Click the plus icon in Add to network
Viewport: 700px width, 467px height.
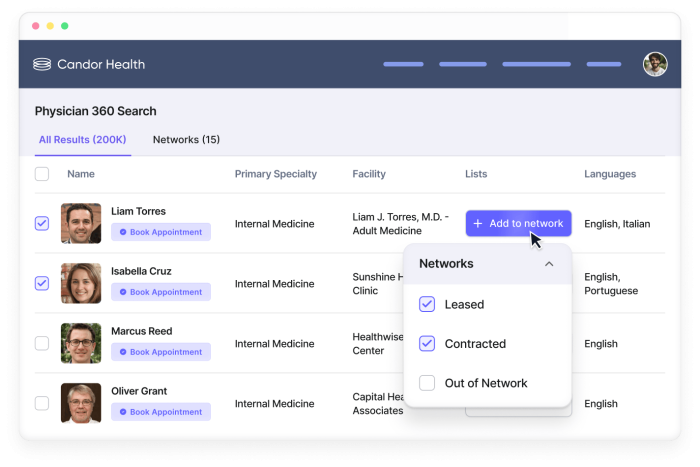(478, 224)
